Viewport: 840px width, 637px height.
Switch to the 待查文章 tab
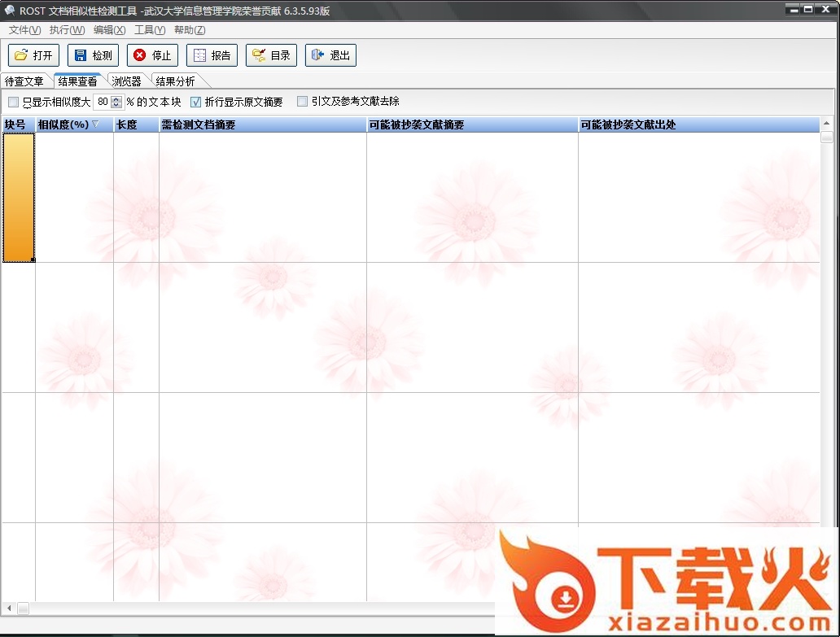pos(24,81)
